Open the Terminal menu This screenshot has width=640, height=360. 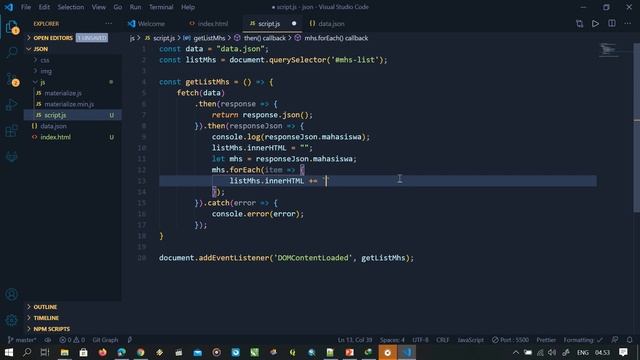(x=161, y=7)
